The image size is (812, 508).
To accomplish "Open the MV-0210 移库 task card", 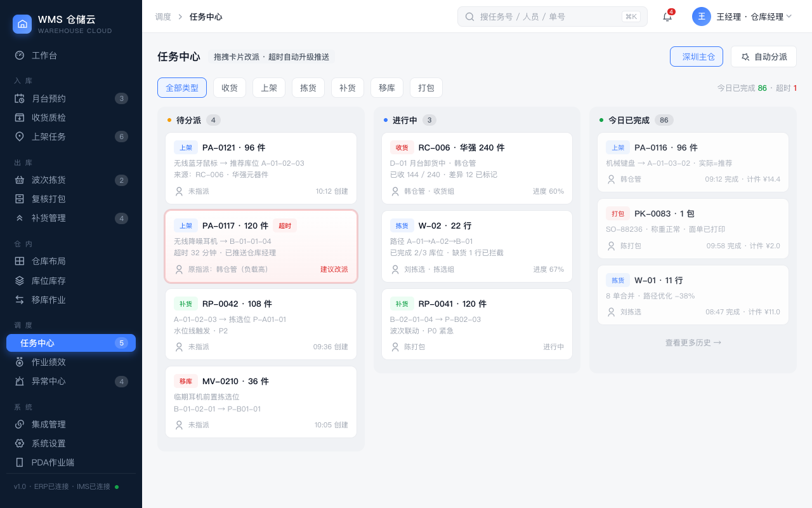I will pyautogui.click(x=261, y=402).
